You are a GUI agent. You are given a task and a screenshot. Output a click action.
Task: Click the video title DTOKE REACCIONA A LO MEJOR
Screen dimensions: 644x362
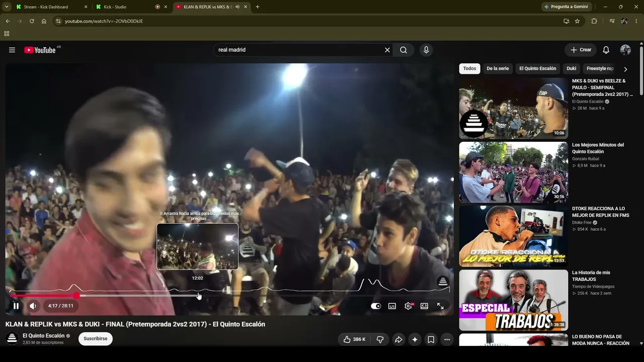(601, 212)
